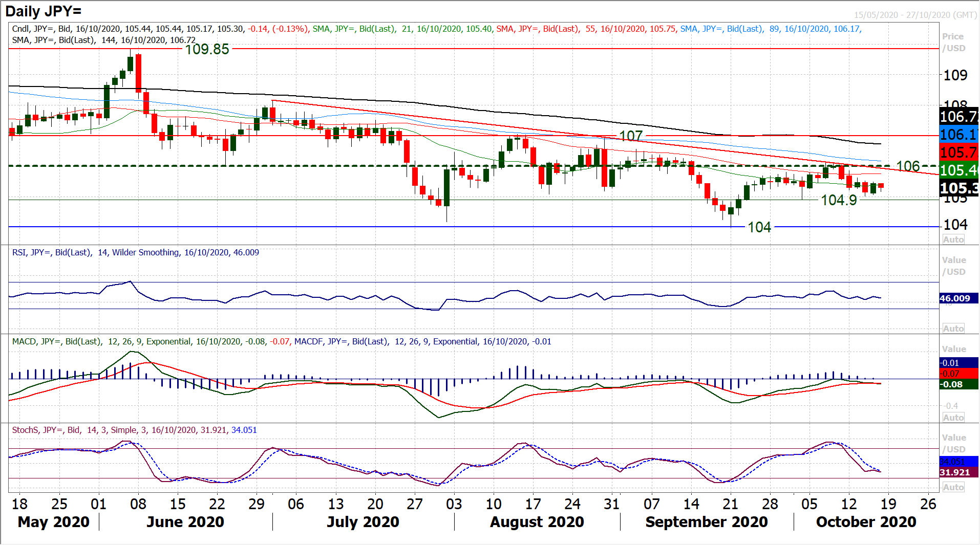The width and height of the screenshot is (980, 545).
Task: Select the 106 dashed line label
Action: (x=908, y=166)
